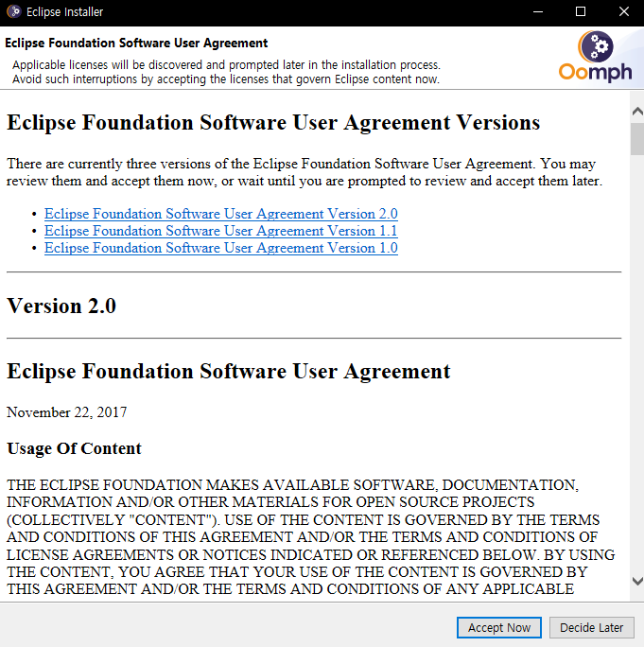Click the 'There are currently three versions' paragraph
644x647 pixels.
(x=305, y=172)
